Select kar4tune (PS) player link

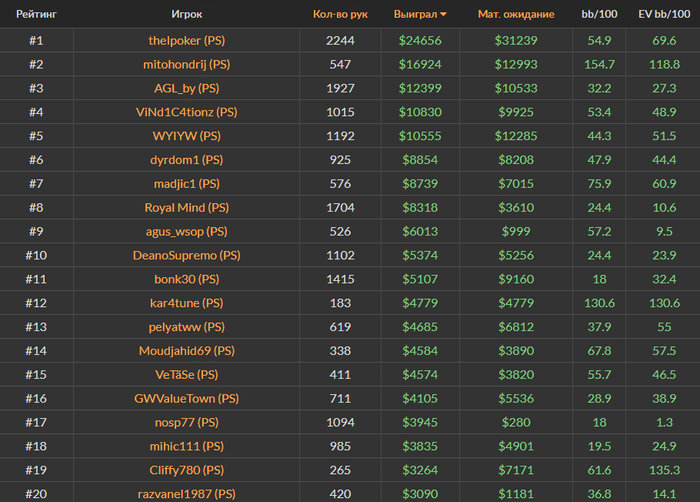186,303
